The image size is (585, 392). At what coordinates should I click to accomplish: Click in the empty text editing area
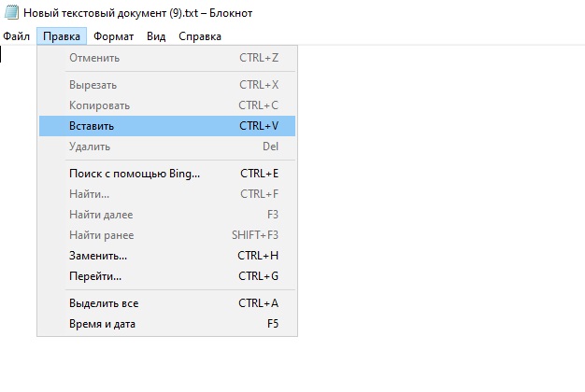pos(440,217)
